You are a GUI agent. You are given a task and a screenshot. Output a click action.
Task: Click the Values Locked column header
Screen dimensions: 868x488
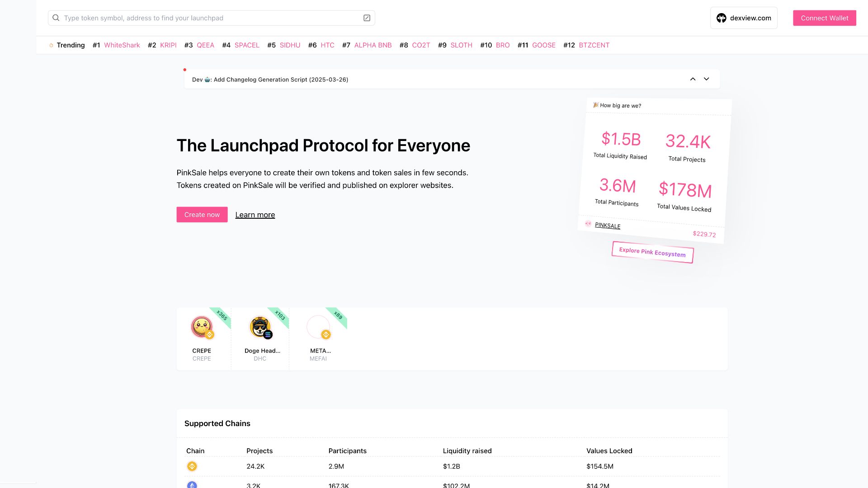pos(609,451)
